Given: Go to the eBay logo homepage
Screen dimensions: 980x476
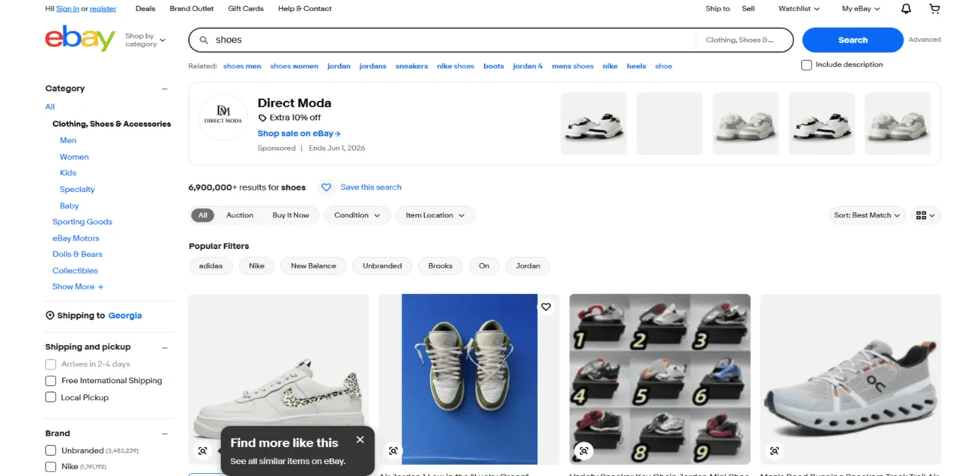Looking at the screenshot, I should pyautogui.click(x=80, y=39).
